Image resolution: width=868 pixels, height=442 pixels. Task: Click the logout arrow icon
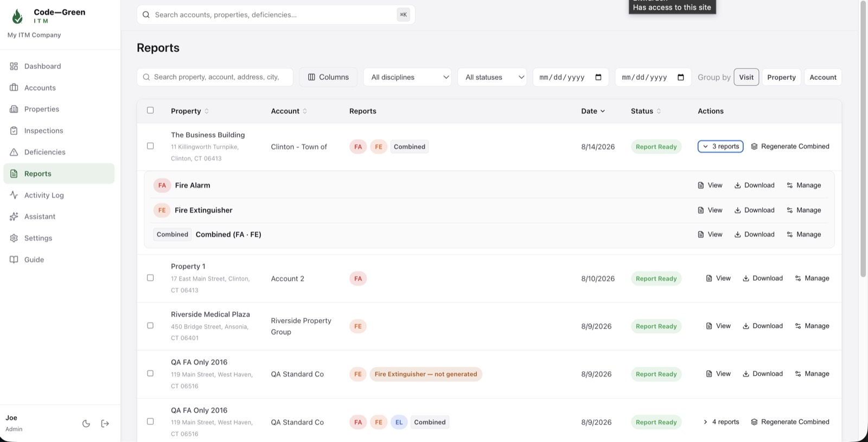105,424
